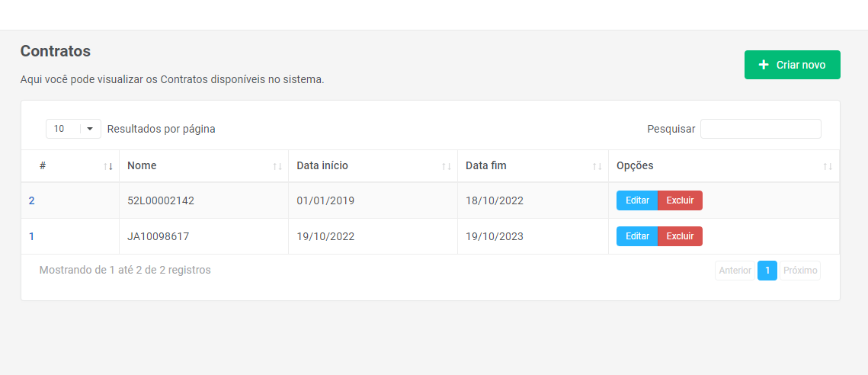Go to the Próximo page
The height and width of the screenshot is (375, 868).
(x=800, y=271)
